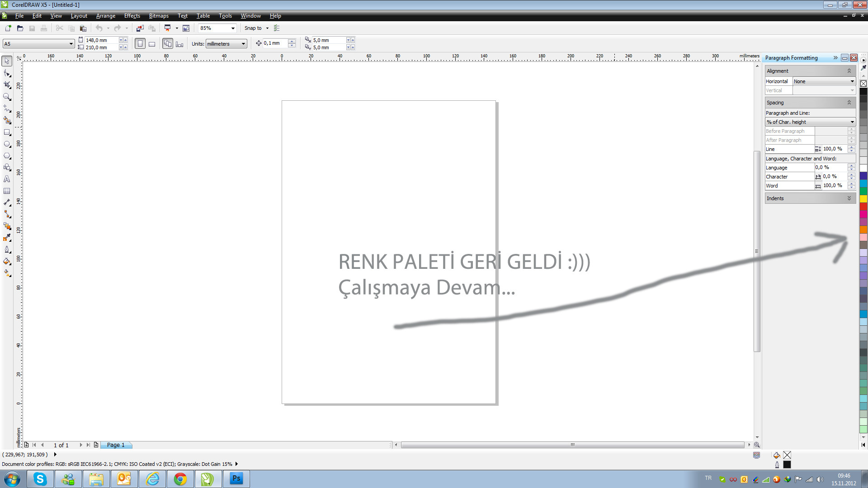Image resolution: width=868 pixels, height=488 pixels.
Task: Open the Arrange menu
Action: tap(106, 16)
